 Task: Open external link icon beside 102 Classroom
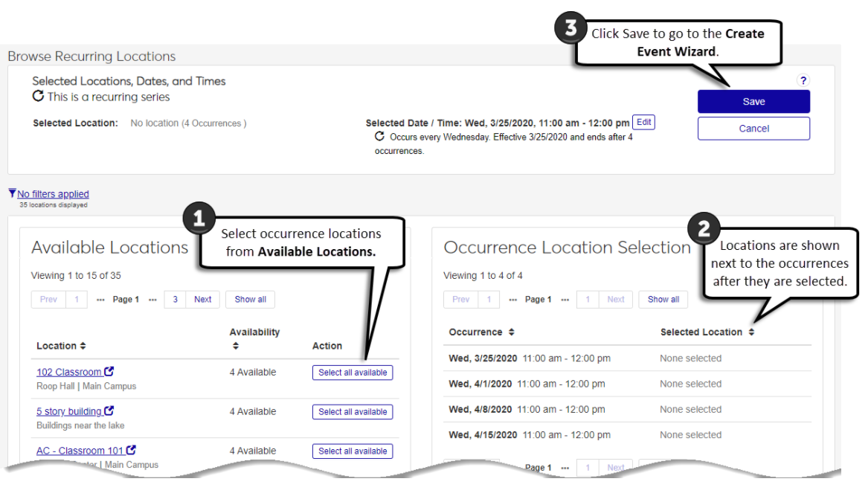pos(109,372)
